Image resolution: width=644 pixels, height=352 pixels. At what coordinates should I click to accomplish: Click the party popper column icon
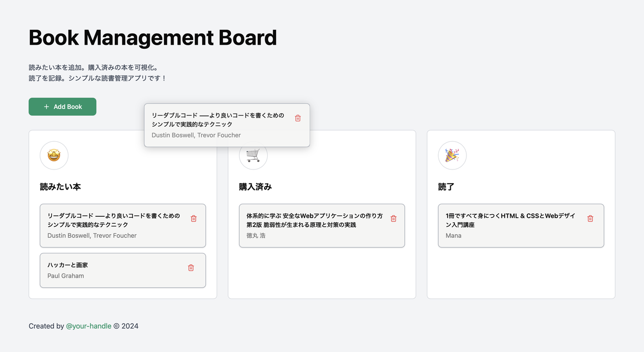click(452, 156)
